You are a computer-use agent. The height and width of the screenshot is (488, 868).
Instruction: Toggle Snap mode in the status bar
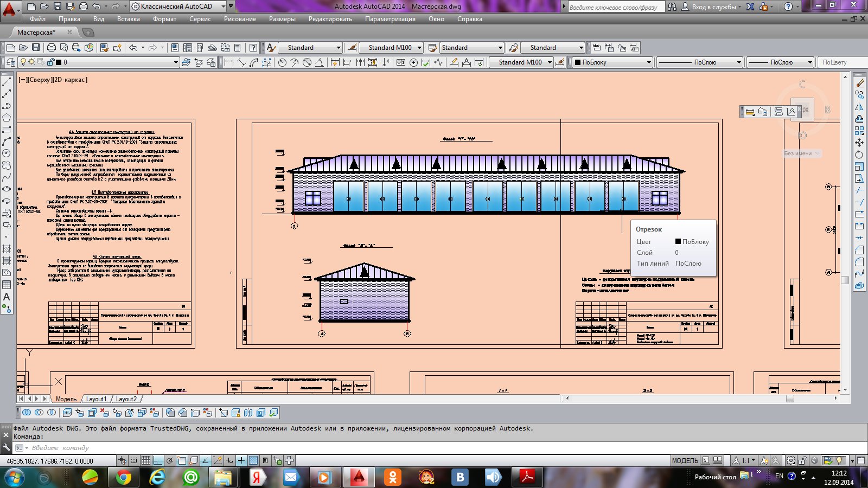(134, 461)
